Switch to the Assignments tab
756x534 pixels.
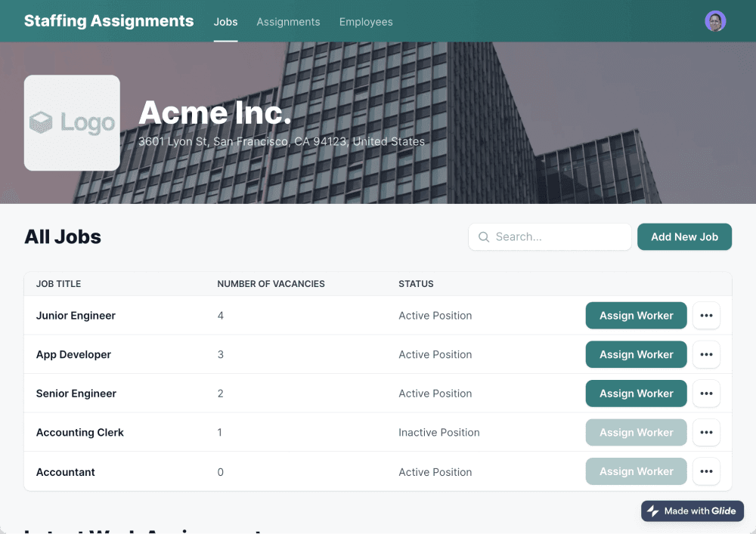click(288, 22)
